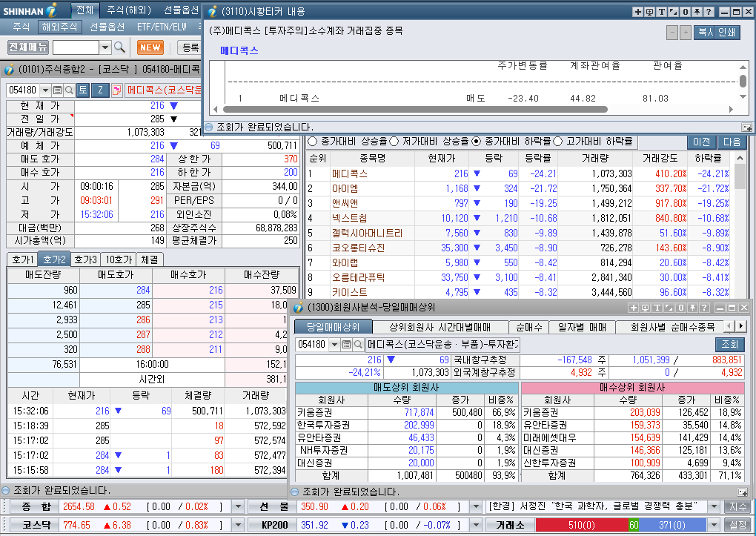The width and height of the screenshot is (756, 536).
Task: Click monitor icon in 회원사분석 title bar
Action: click(645, 308)
